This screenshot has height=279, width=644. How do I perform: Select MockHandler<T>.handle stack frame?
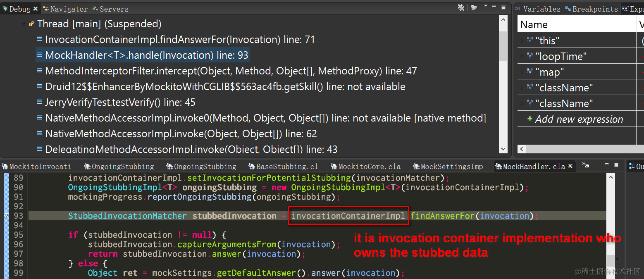(146, 55)
